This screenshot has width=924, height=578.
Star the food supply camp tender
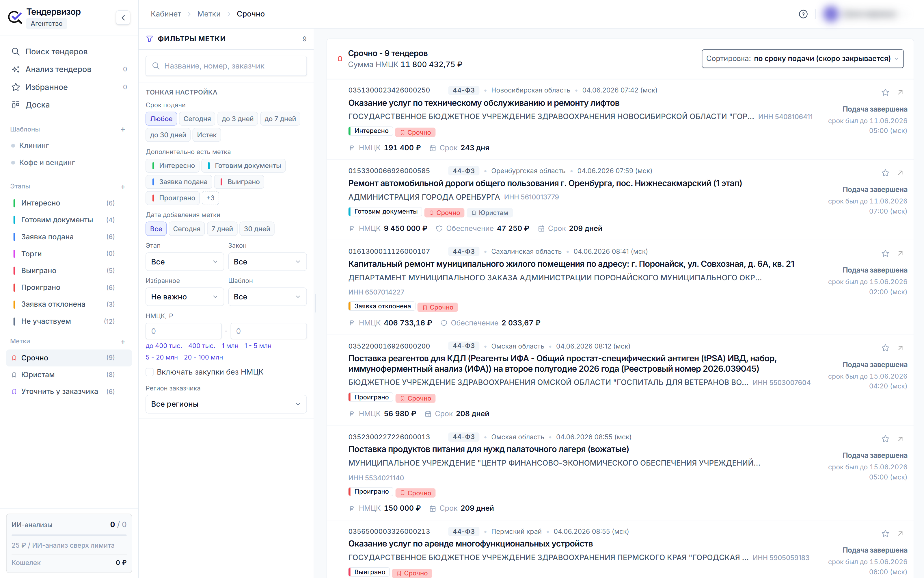[x=885, y=439]
